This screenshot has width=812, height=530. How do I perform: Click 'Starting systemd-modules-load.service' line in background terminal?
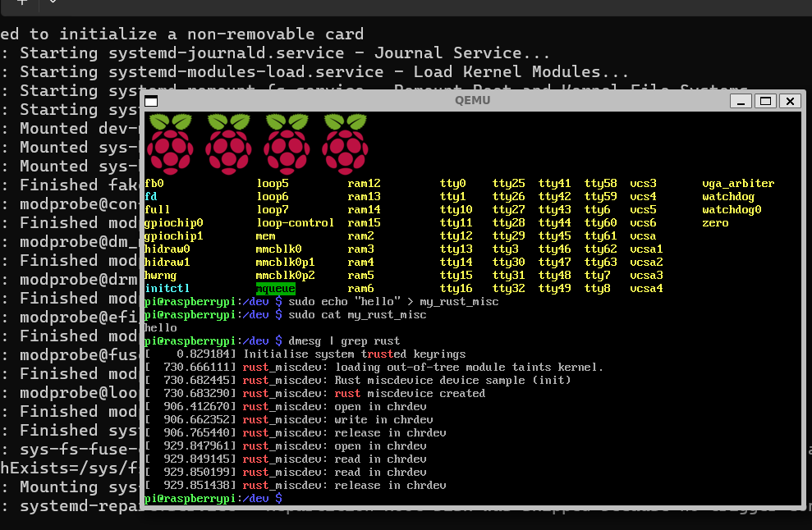click(x=324, y=71)
